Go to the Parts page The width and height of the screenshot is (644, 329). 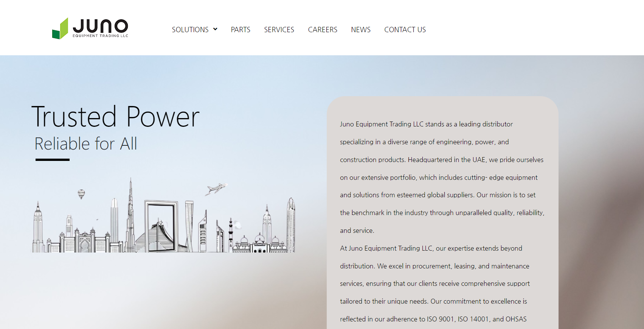pyautogui.click(x=241, y=30)
